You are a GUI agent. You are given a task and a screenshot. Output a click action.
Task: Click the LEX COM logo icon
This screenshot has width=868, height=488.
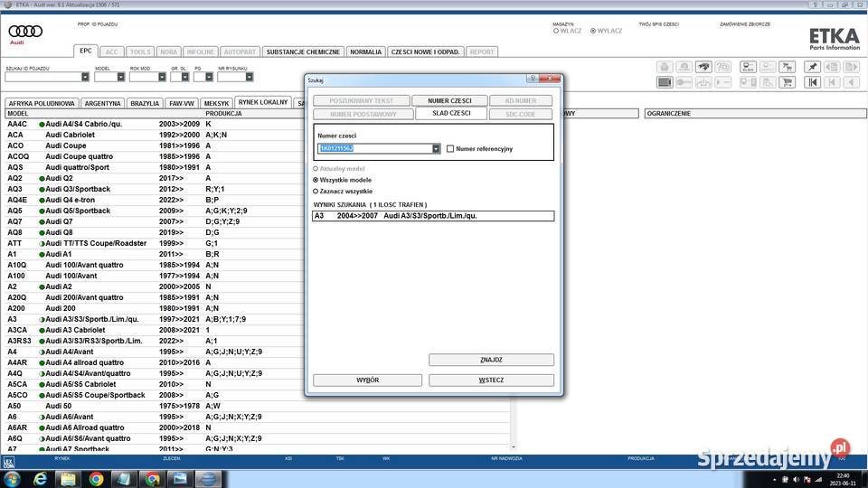coord(9,461)
